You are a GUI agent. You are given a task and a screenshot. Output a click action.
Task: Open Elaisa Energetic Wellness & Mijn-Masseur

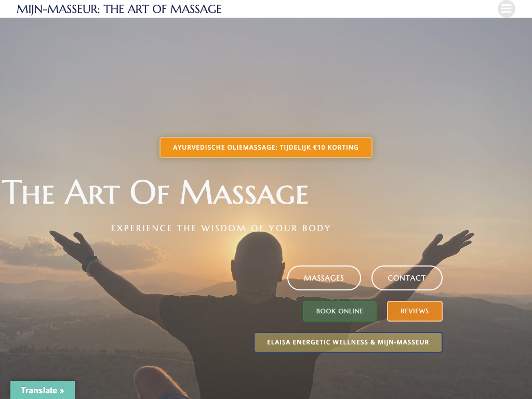click(x=348, y=342)
